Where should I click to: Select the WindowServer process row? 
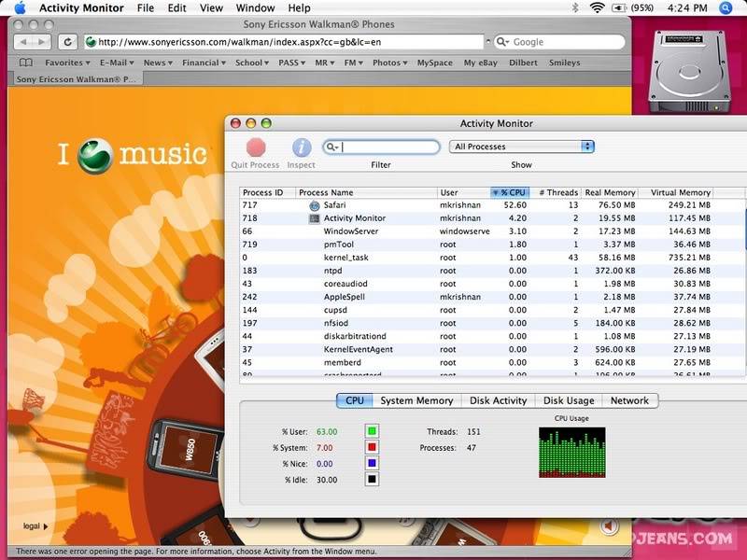pyautogui.click(x=491, y=231)
